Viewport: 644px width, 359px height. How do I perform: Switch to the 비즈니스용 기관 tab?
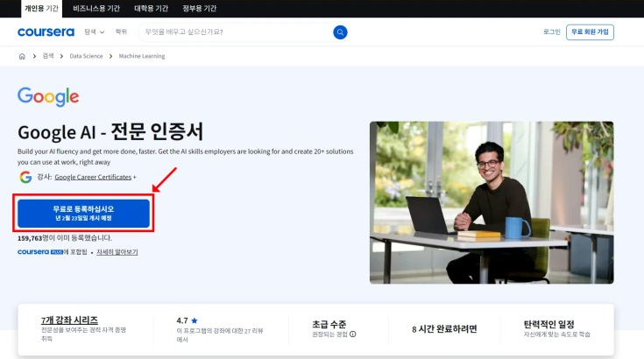[x=97, y=8]
